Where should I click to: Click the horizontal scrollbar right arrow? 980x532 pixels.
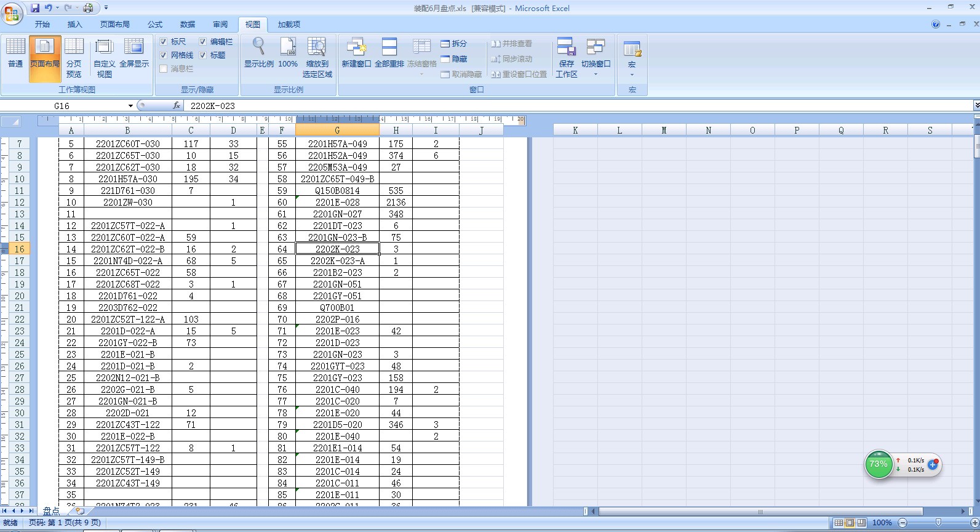click(x=963, y=512)
